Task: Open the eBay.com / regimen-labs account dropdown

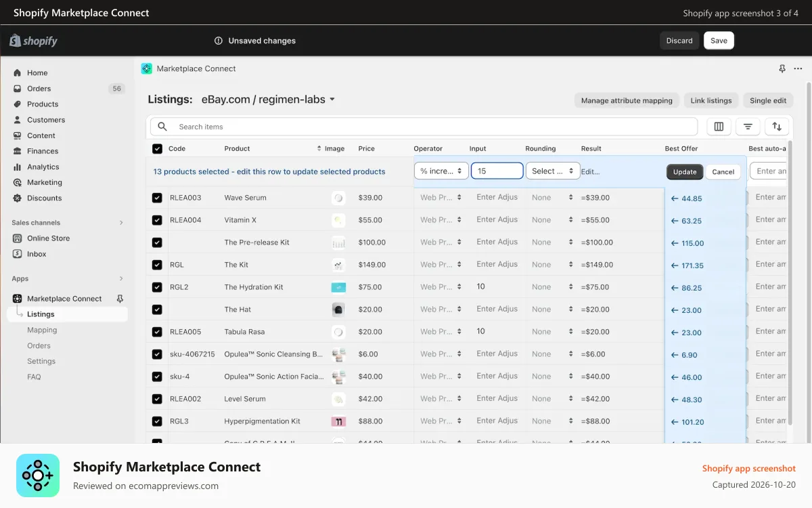Action: [269, 100]
